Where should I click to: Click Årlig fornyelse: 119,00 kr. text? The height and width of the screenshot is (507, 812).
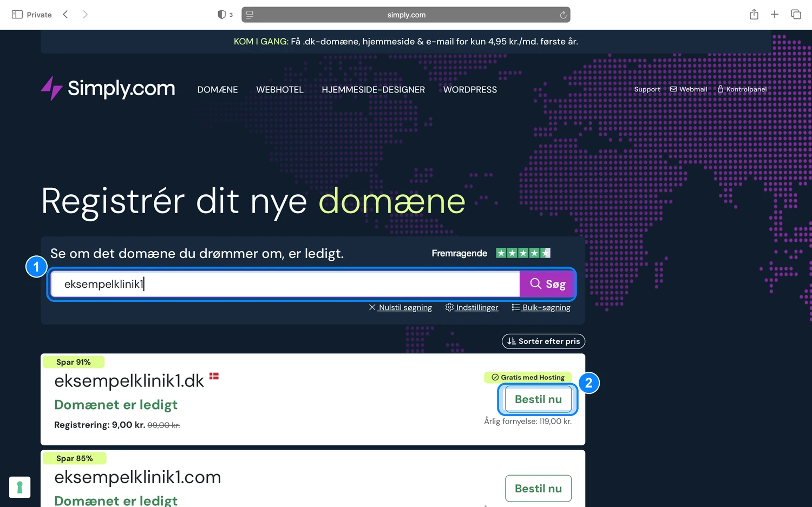[x=528, y=422]
